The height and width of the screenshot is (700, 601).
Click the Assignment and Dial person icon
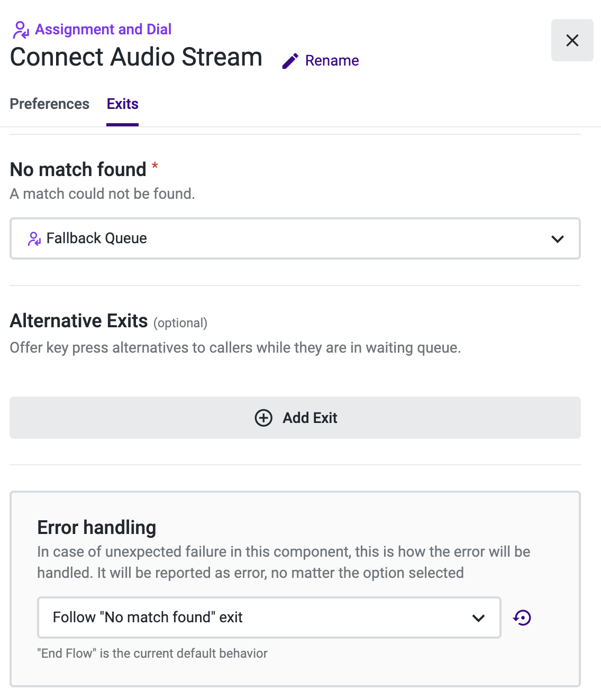pos(21,30)
